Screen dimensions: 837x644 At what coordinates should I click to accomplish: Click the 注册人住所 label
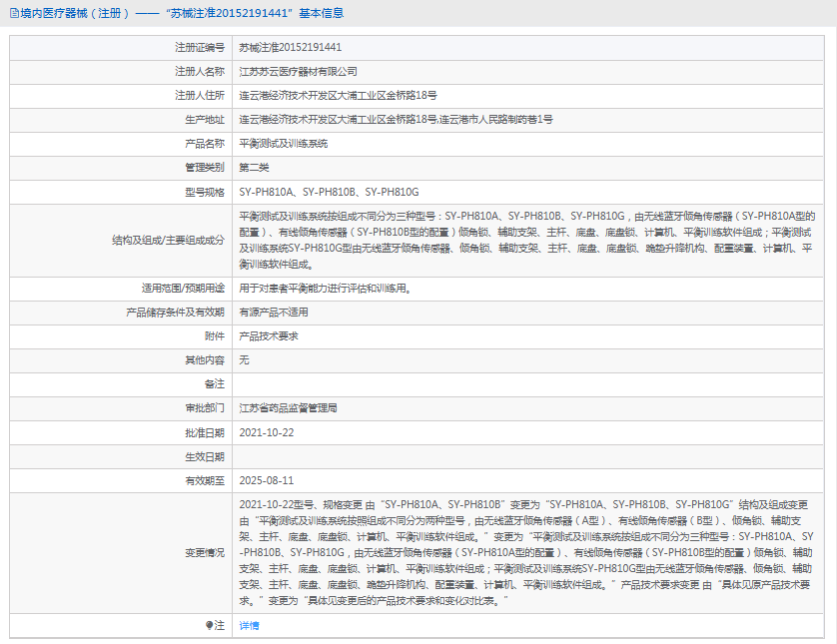(200, 96)
